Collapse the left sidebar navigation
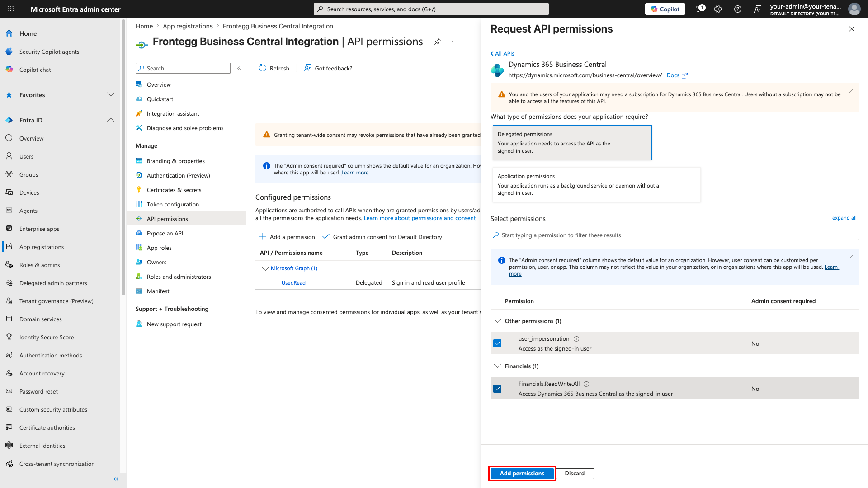This screenshot has height=488, width=868. pos(116,479)
